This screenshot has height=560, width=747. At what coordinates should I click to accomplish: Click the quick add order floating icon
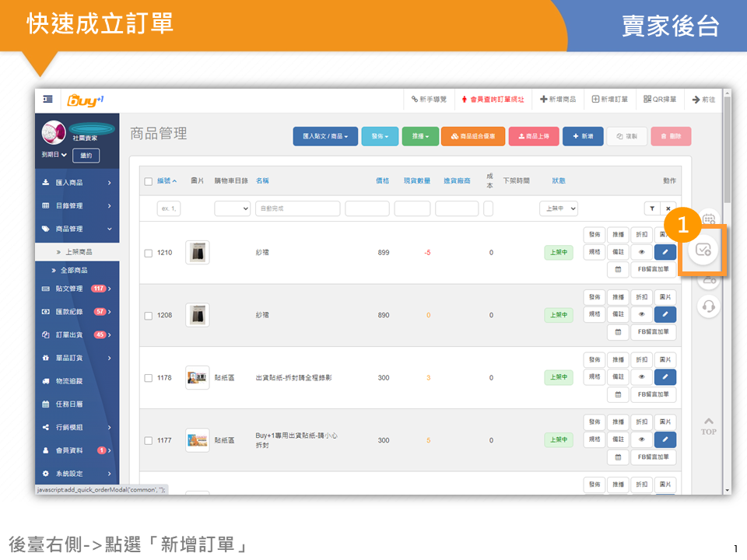[x=703, y=250]
